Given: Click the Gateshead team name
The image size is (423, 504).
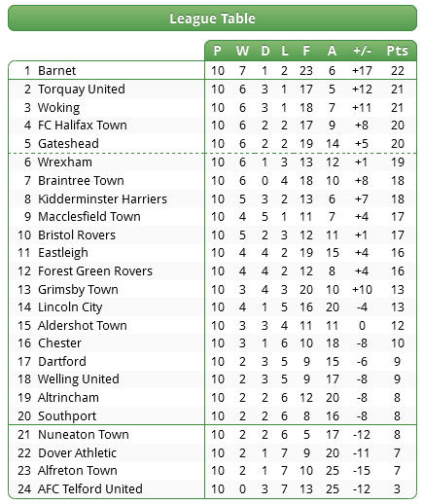Looking at the screenshot, I should pyautogui.click(x=68, y=144).
